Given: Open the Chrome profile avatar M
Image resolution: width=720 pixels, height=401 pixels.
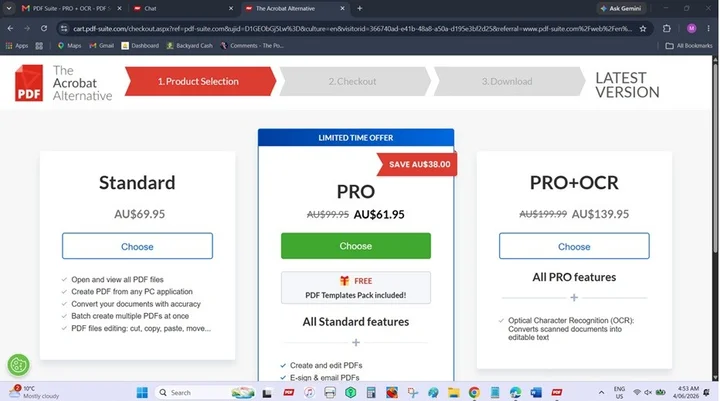Looking at the screenshot, I should (x=692, y=28).
